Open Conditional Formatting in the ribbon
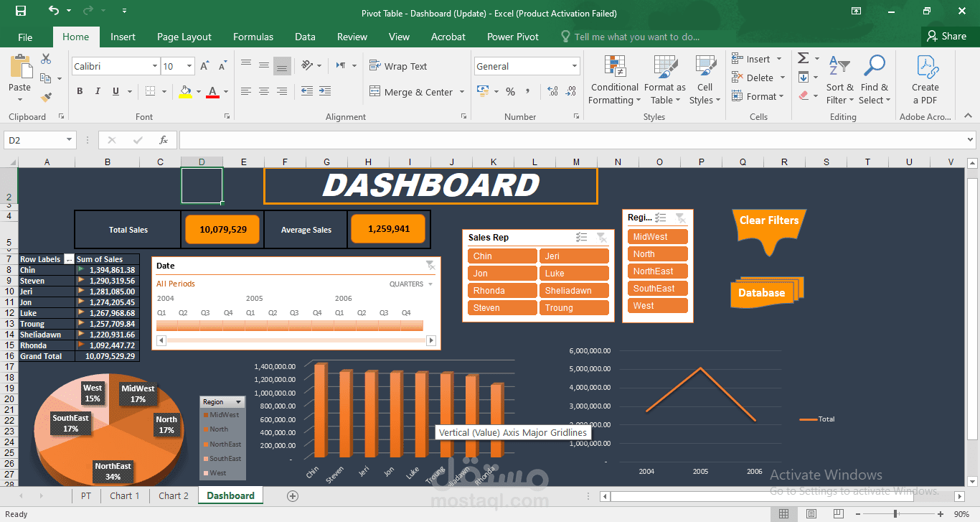 [614, 80]
